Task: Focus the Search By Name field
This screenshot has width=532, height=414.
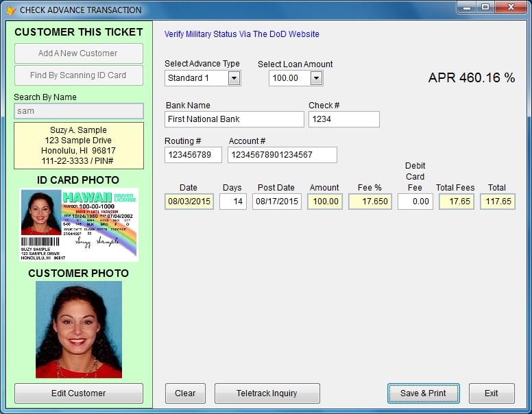Action: (x=79, y=111)
